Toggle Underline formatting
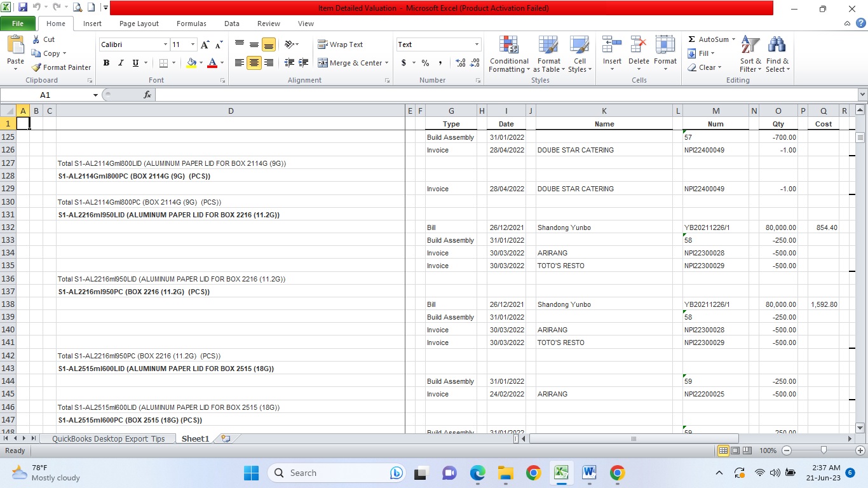 [x=135, y=63]
